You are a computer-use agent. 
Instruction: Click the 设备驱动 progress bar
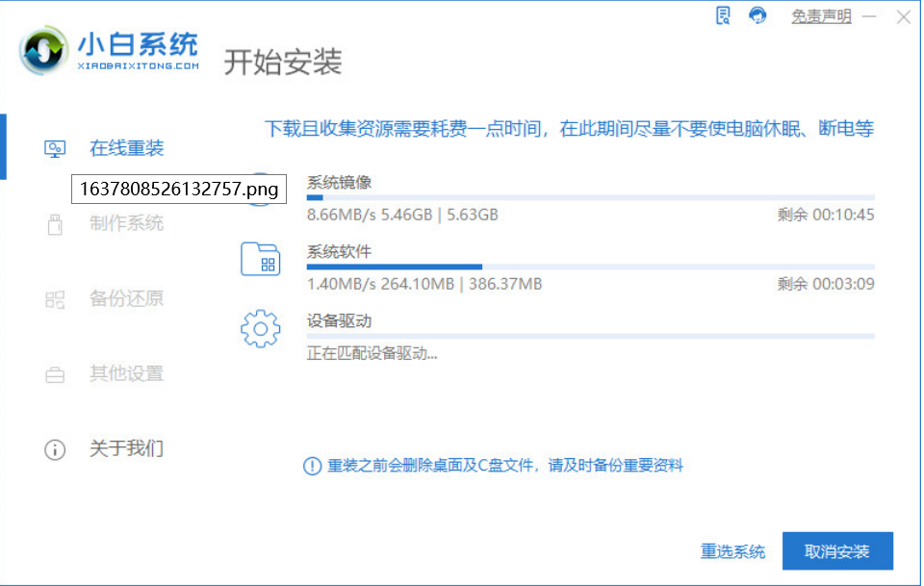tap(590, 336)
